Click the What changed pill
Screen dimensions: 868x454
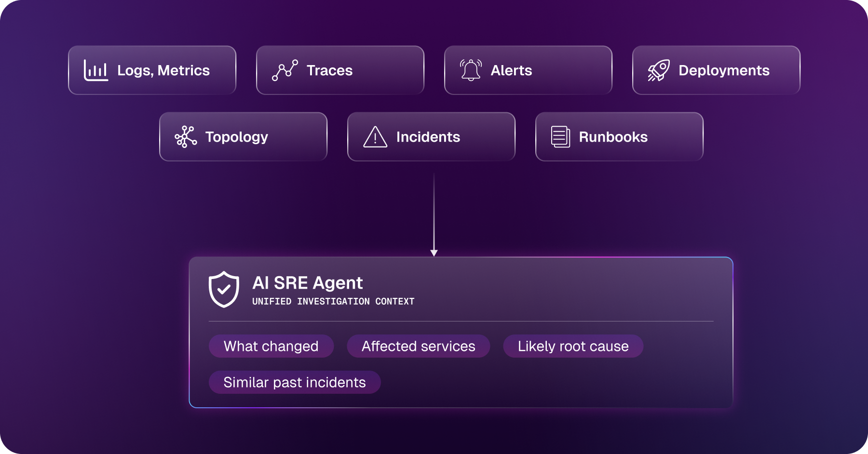pyautogui.click(x=271, y=346)
